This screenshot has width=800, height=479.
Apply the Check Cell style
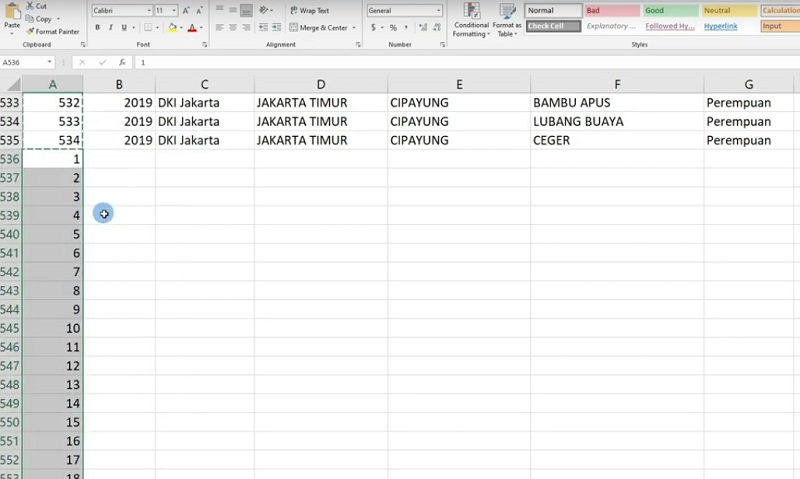coord(553,27)
